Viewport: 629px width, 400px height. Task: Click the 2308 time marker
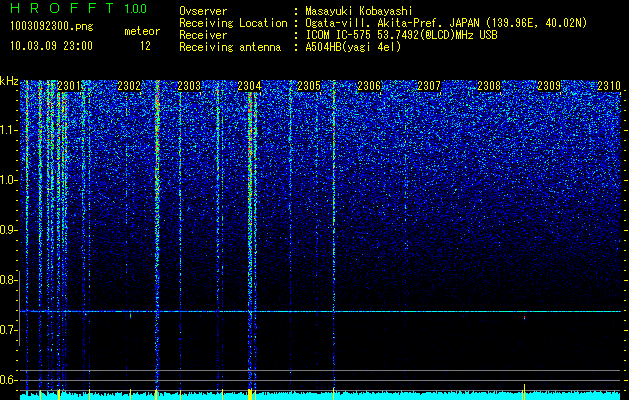(489, 86)
